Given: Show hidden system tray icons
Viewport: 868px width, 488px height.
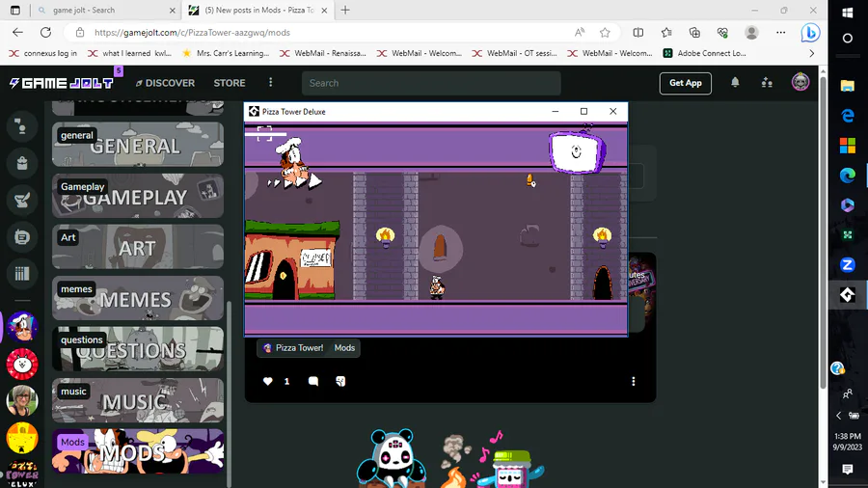Looking at the screenshot, I should [839, 416].
